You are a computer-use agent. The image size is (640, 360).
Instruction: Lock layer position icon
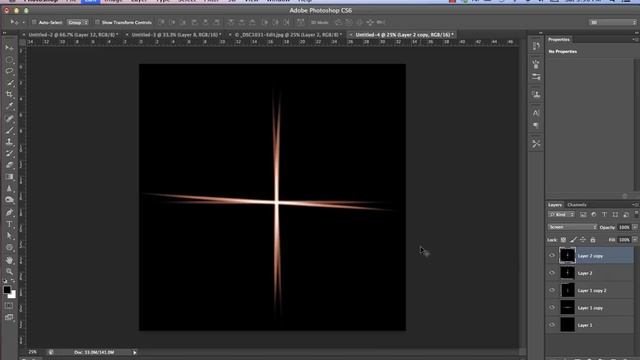coord(583,240)
